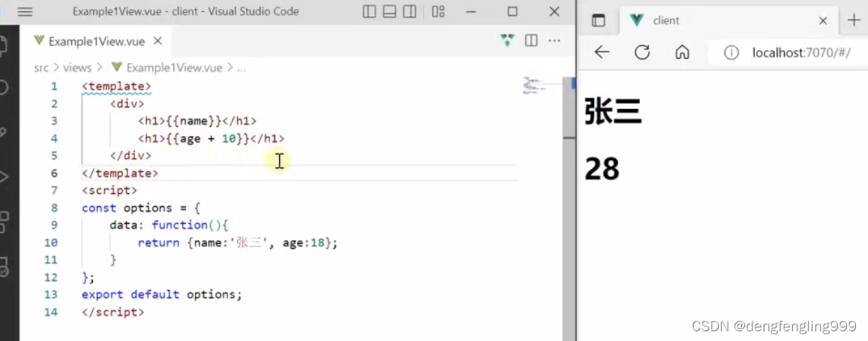Viewport: 868px width, 341px height.
Task: Open the Explorer icon in activity bar
Action: coord(3,44)
